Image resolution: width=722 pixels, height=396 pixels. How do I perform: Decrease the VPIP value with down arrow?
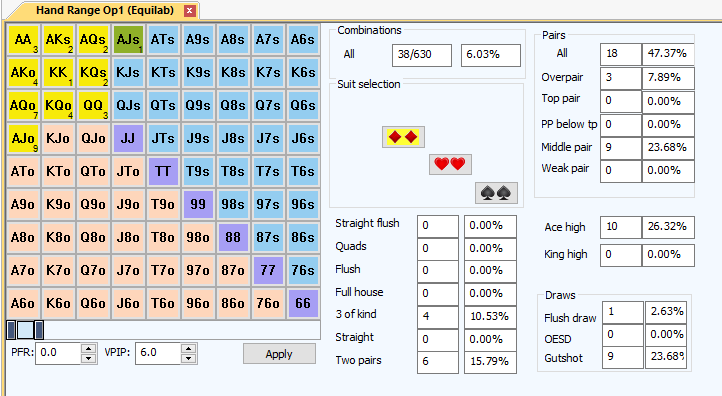pyautogui.click(x=188, y=359)
